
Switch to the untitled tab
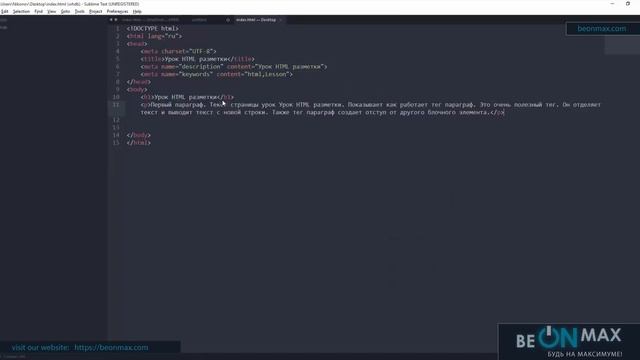click(x=199, y=20)
